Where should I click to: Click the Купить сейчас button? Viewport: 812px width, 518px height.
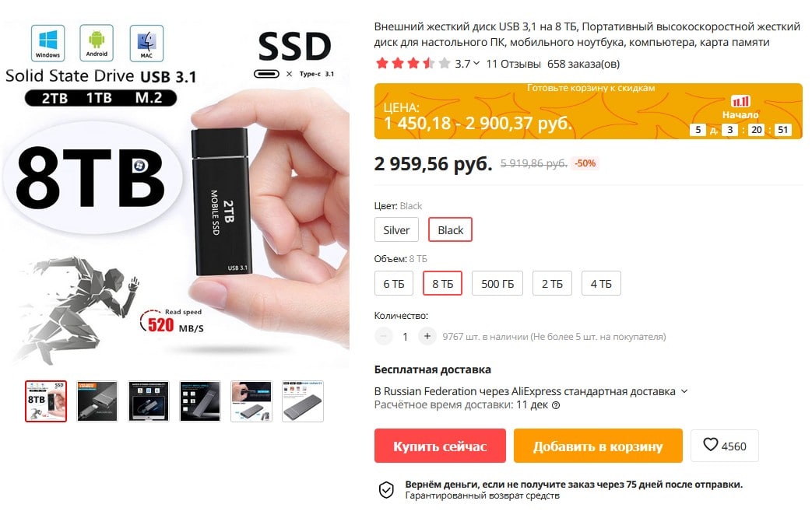click(440, 446)
